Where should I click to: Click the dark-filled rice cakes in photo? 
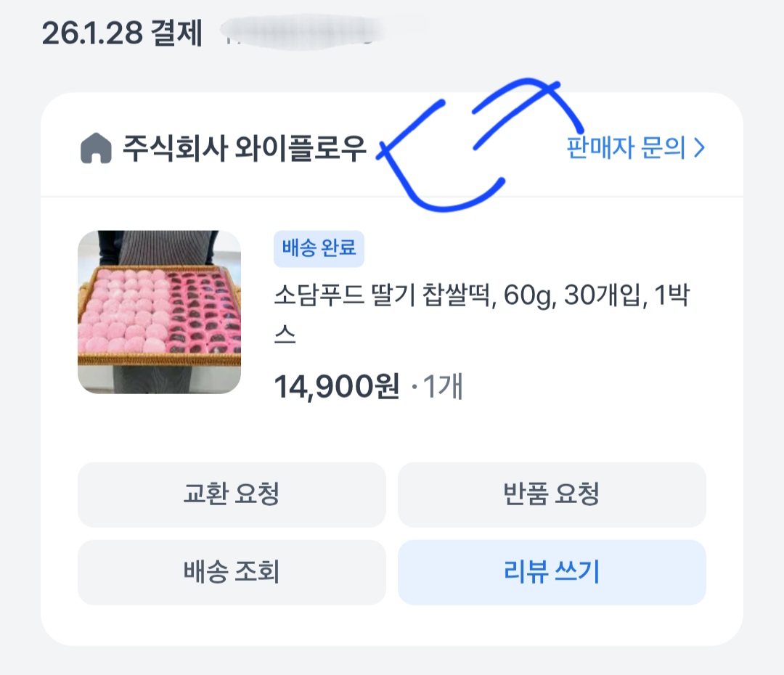coord(203,312)
